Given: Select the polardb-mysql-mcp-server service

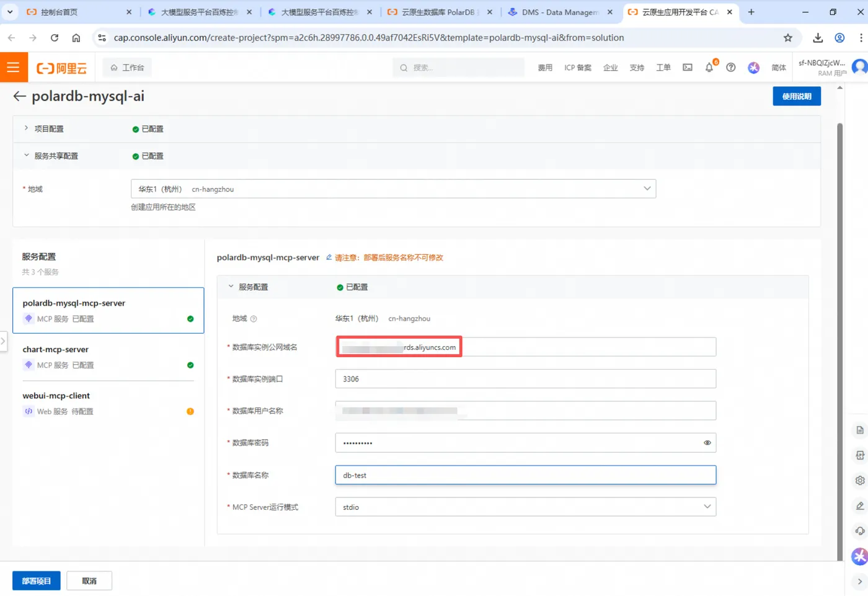Looking at the screenshot, I should point(108,310).
